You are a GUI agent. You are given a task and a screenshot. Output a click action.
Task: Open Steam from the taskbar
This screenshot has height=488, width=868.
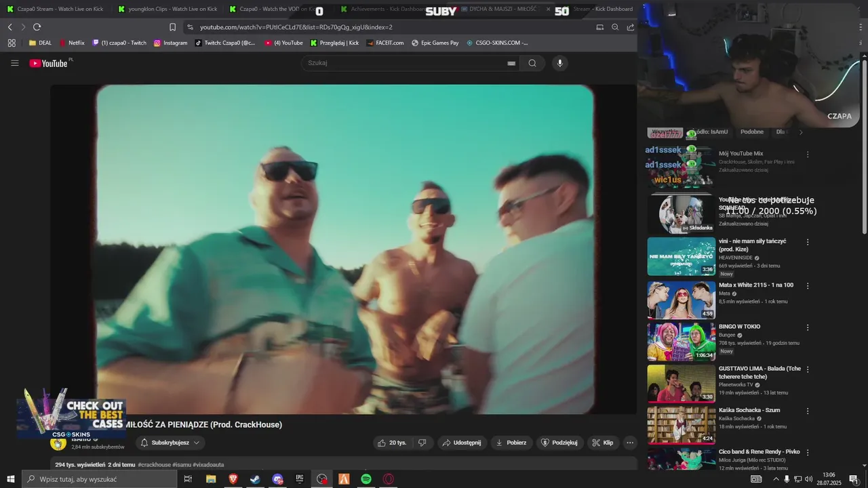pos(255,479)
